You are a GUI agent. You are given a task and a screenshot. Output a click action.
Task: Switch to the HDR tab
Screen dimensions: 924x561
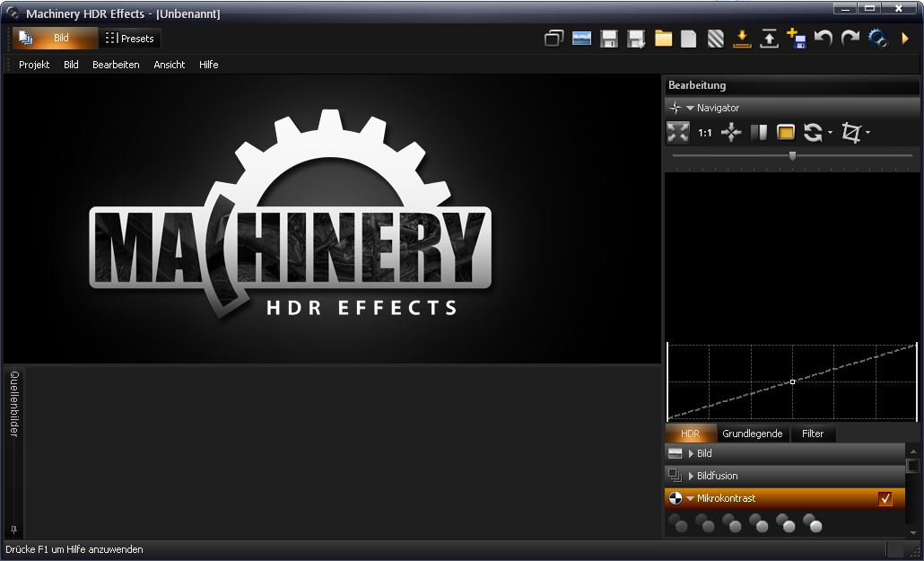(690, 434)
